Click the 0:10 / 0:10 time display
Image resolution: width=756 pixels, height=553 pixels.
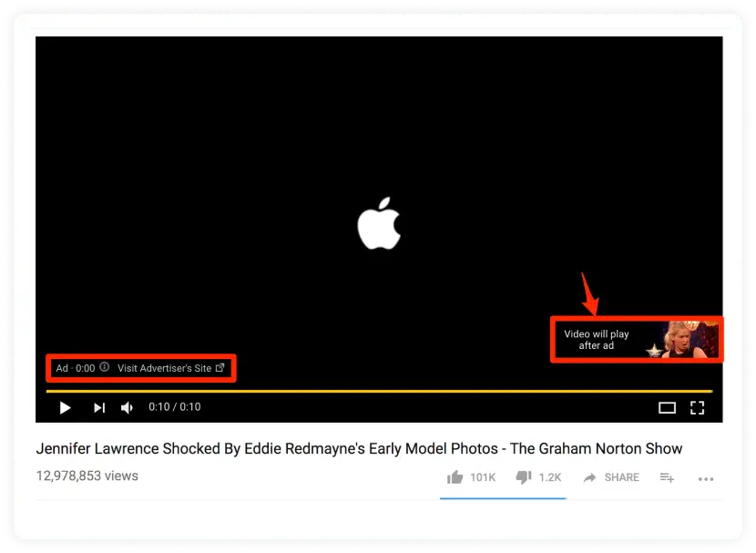[175, 407]
